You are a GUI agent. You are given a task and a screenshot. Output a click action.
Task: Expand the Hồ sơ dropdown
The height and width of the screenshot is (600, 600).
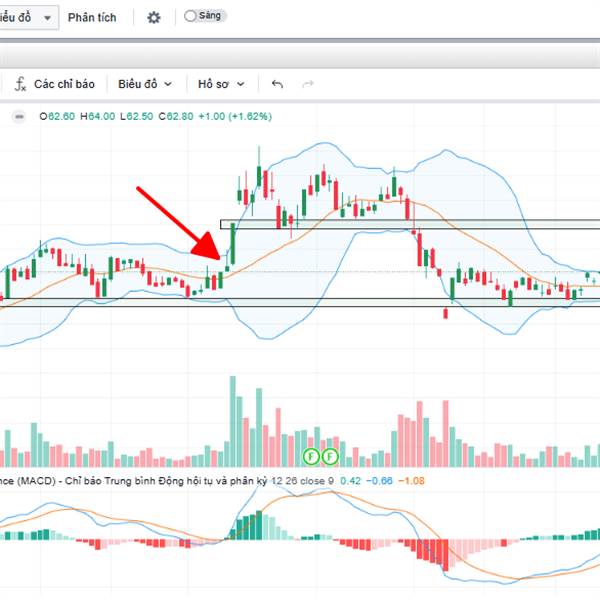(221, 84)
